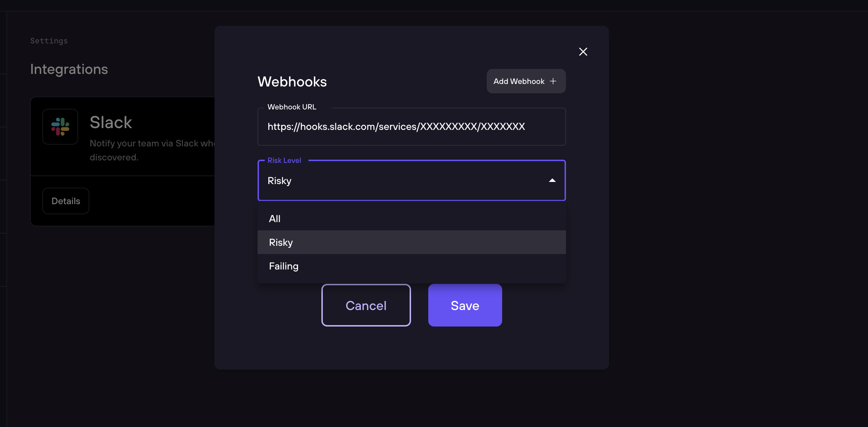Click the Cancel button
The height and width of the screenshot is (427, 868).
[x=365, y=305]
